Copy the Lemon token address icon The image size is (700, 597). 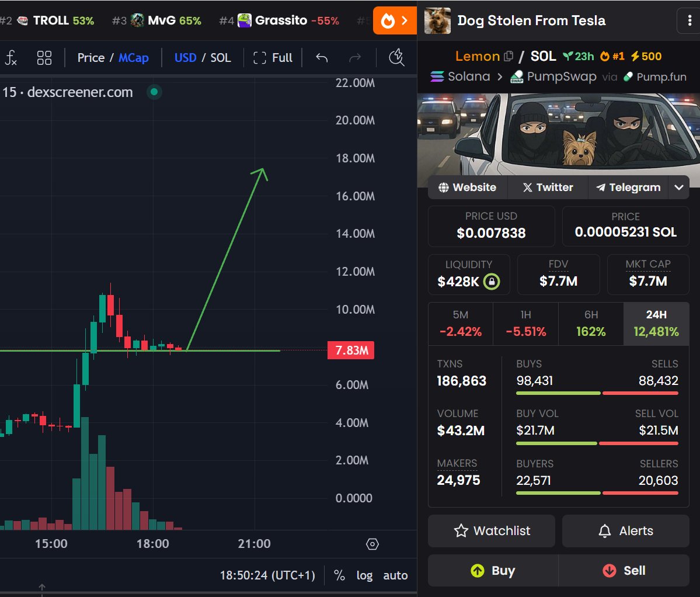click(x=508, y=56)
